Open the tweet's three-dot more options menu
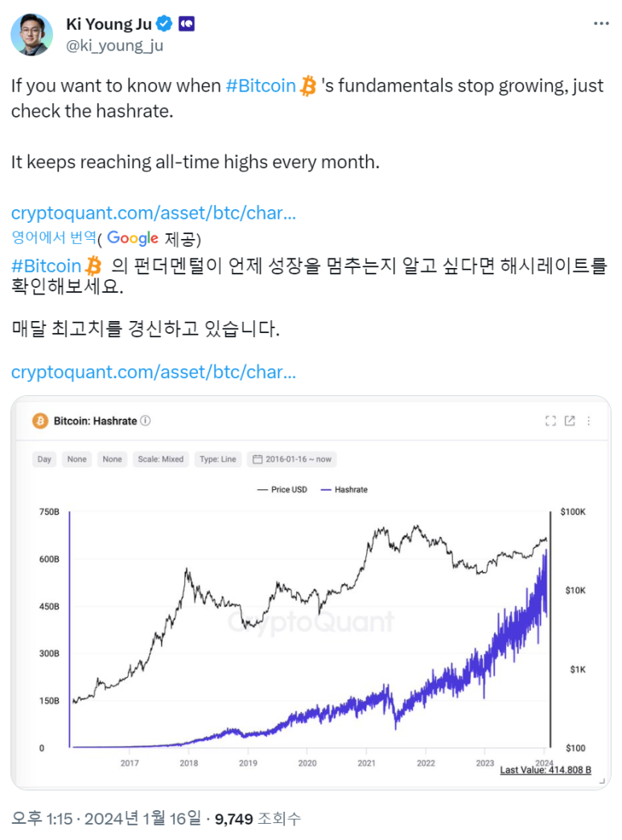The image size is (622, 840). click(601, 23)
